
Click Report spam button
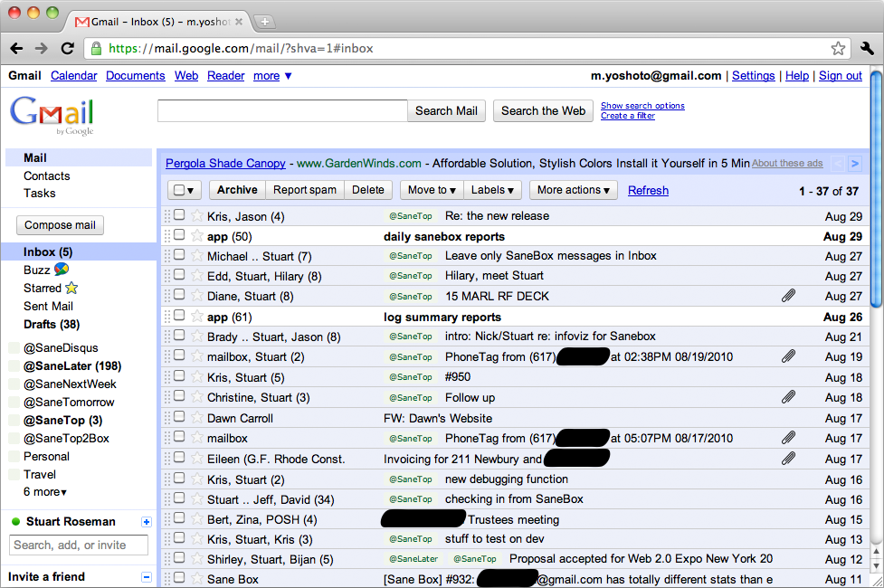(x=305, y=190)
